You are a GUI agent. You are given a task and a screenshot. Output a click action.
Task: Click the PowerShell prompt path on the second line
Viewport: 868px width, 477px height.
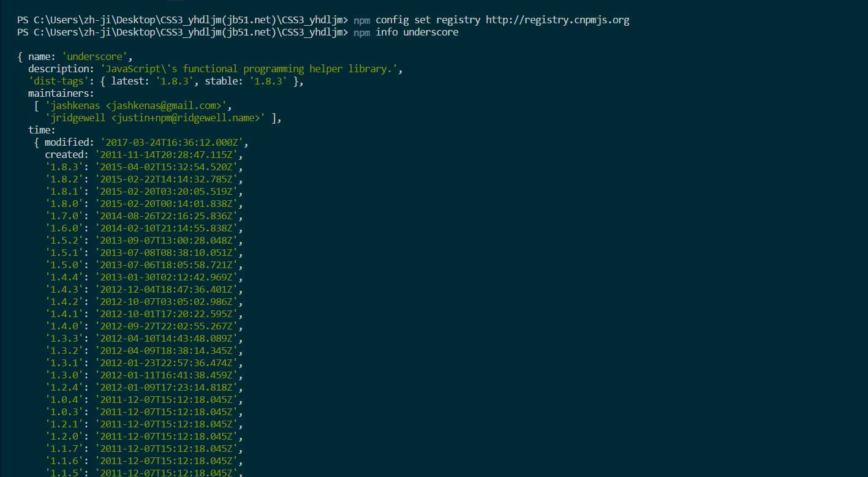[183, 32]
